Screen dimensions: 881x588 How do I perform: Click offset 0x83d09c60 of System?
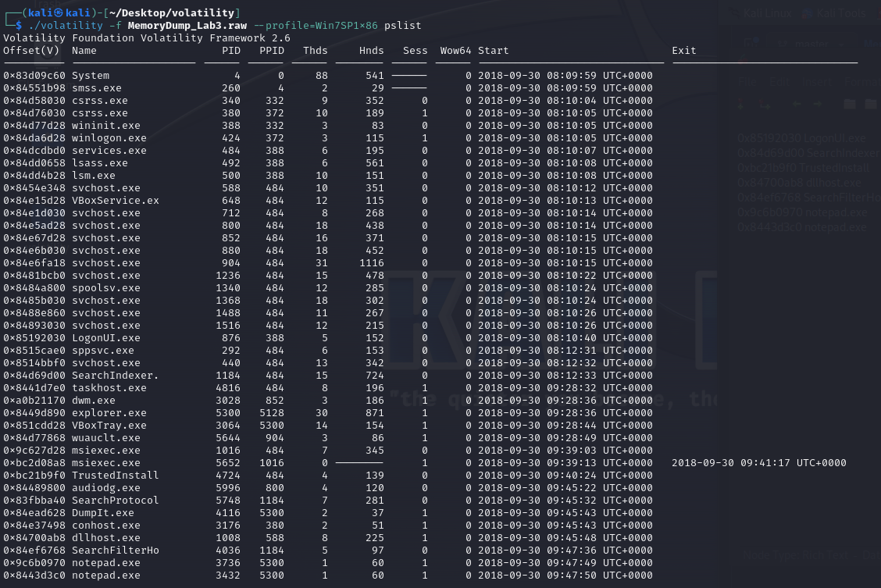click(34, 75)
